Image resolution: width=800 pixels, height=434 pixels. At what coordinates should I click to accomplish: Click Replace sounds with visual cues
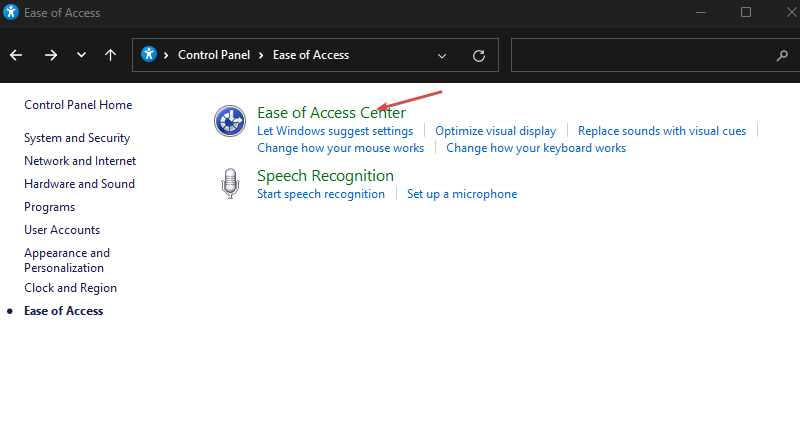tap(662, 131)
